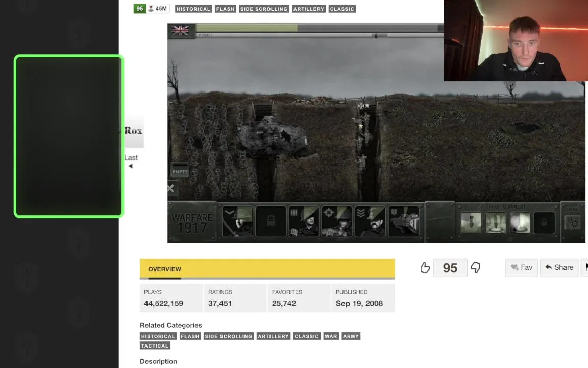Screen dimensions: 588x368
Task: Open the TACTICAL category tag
Action: (155, 346)
